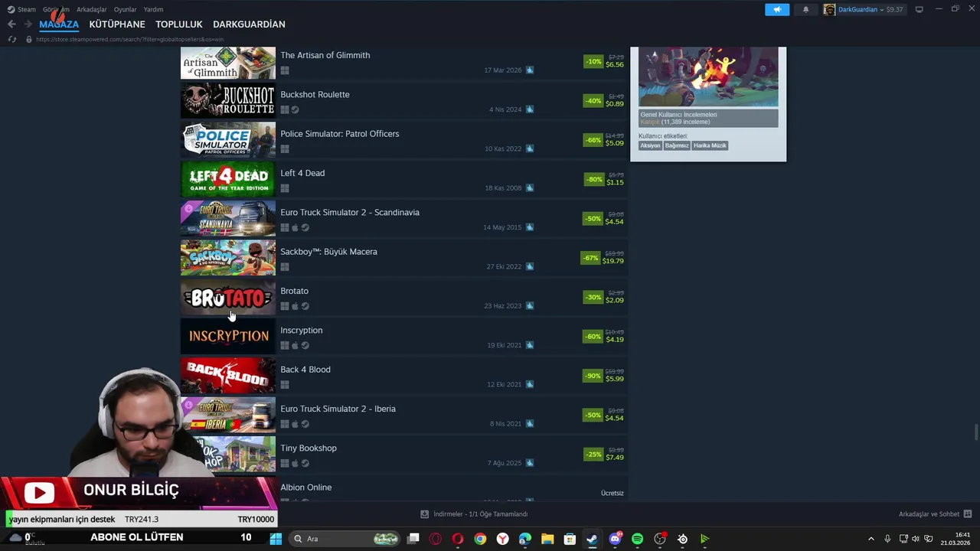Open The Artisan of Glimmith thumbnail

[227, 63]
